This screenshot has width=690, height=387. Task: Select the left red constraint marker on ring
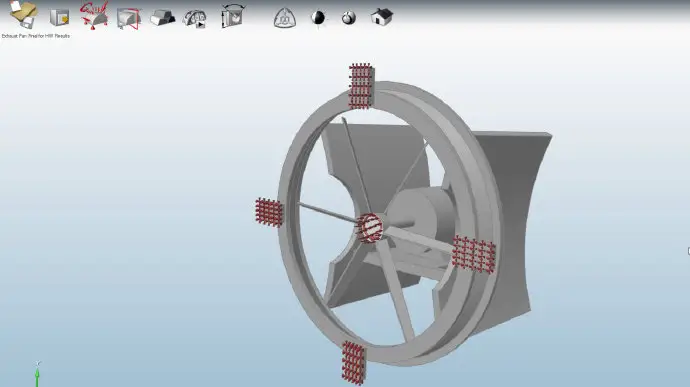[269, 213]
